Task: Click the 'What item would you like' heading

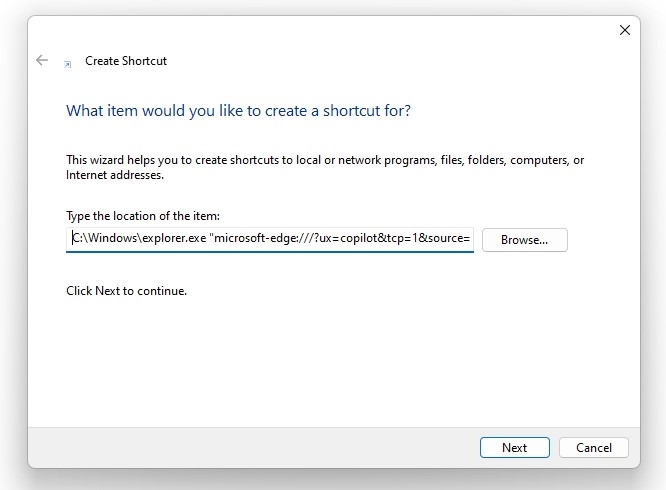Action: pyautogui.click(x=238, y=111)
